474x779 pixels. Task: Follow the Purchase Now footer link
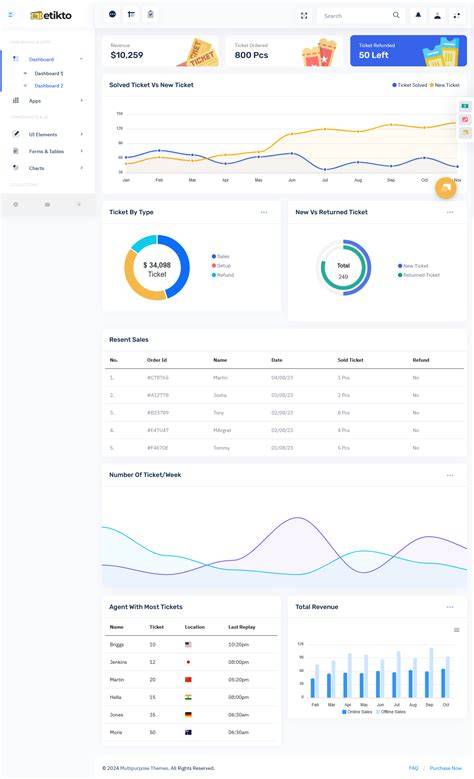446,768
